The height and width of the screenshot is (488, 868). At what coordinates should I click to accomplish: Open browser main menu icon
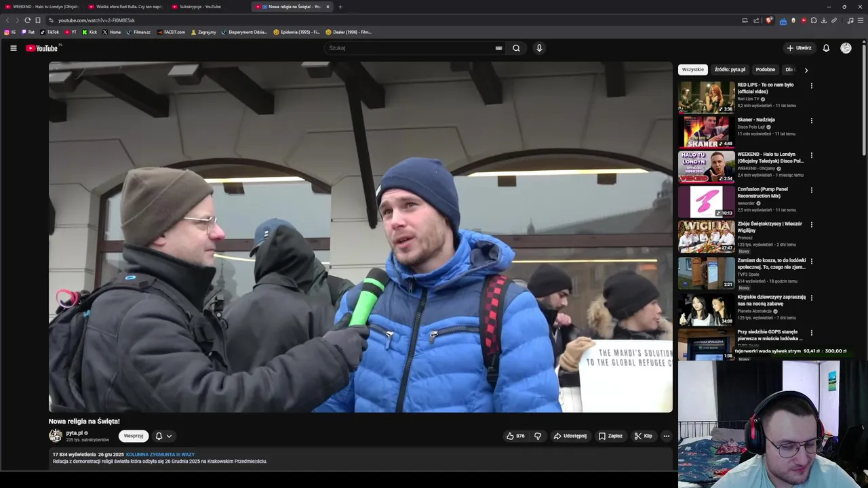861,20
